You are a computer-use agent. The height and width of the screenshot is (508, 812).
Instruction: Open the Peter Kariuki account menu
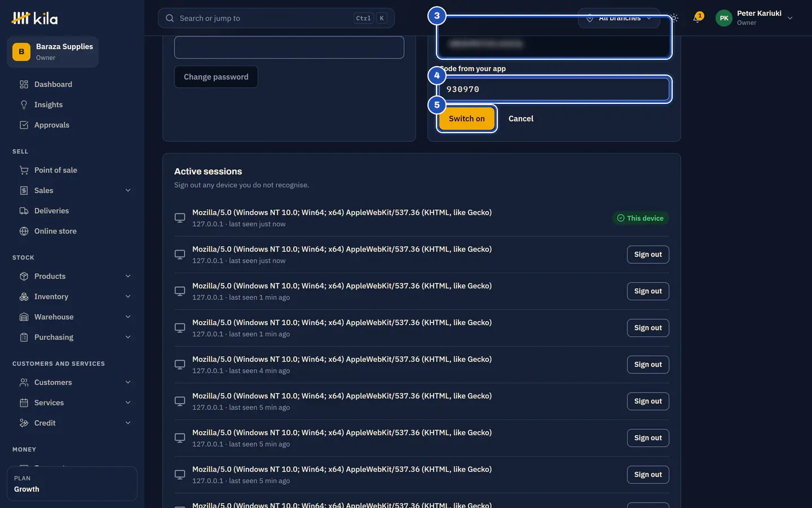[754, 18]
